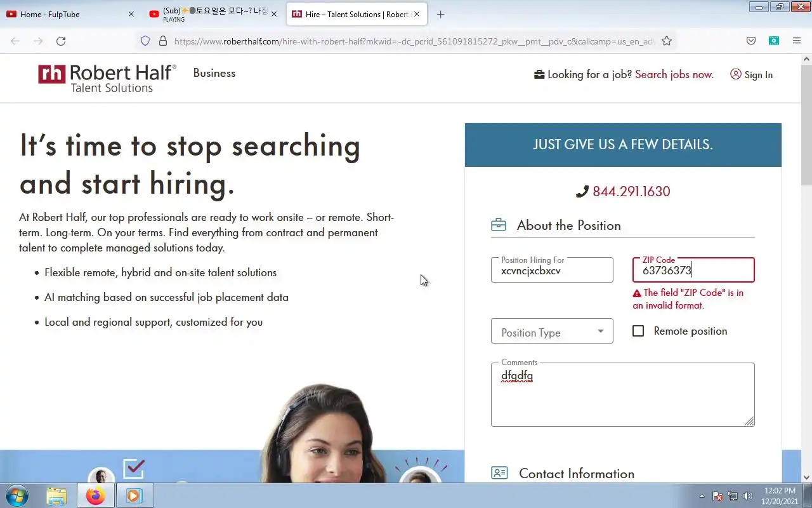Click the Sign In user icon
This screenshot has height=508, width=812.
736,74
